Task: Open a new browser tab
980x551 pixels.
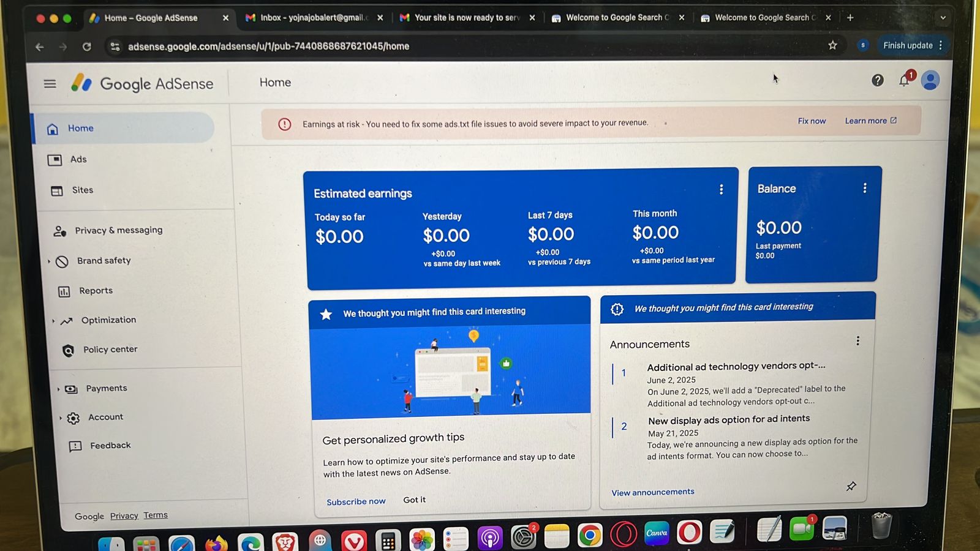Action: tap(850, 18)
